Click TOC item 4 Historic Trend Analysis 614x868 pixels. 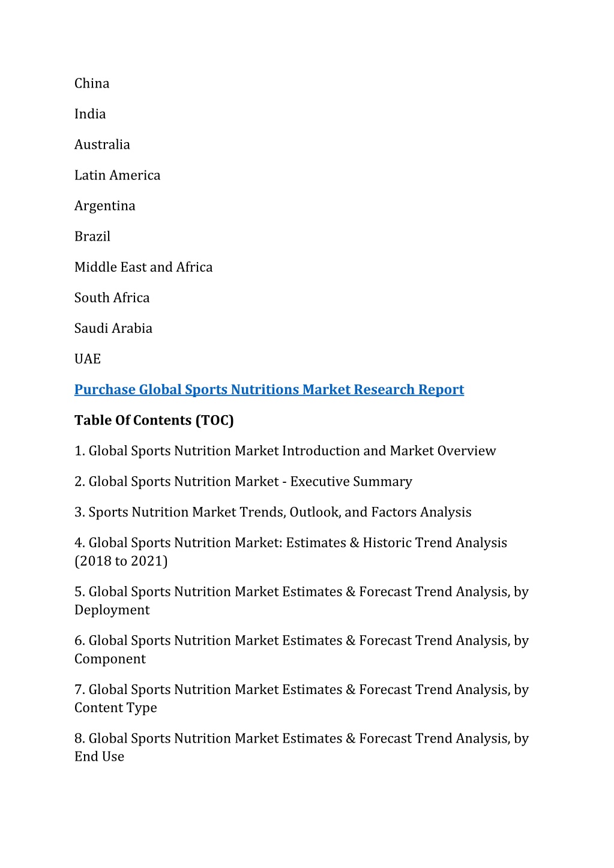(290, 552)
